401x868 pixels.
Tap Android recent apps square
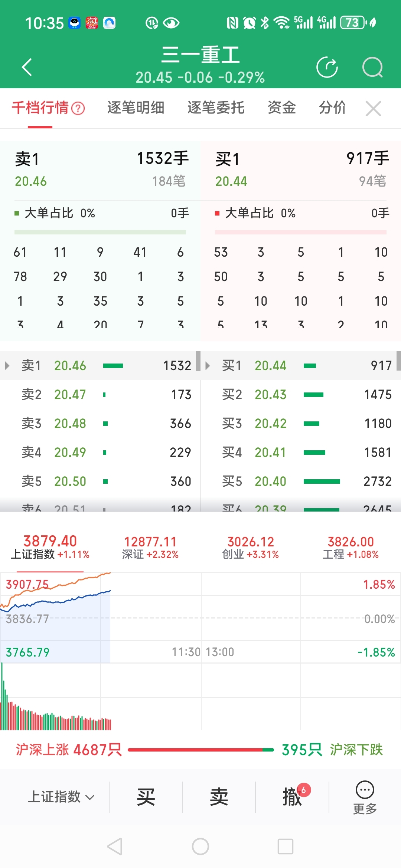pyautogui.click(x=286, y=846)
